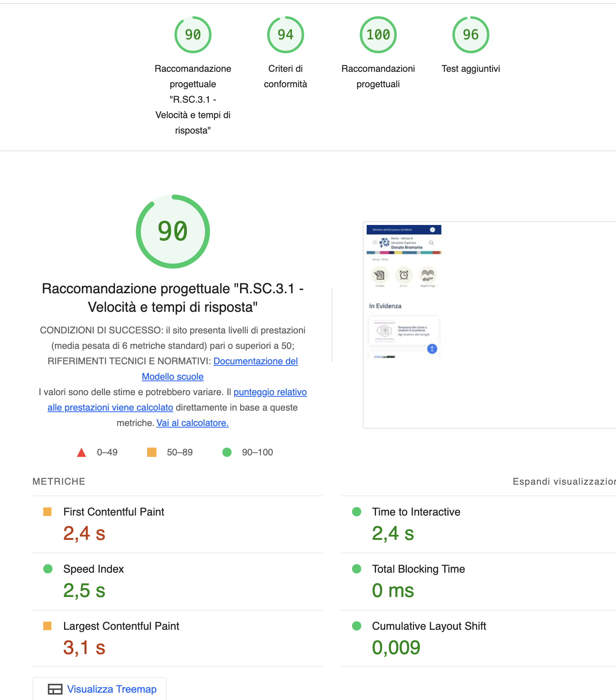The width and height of the screenshot is (616, 700).
Task: Click the green circle 90–100 legend icon
Action: [227, 452]
